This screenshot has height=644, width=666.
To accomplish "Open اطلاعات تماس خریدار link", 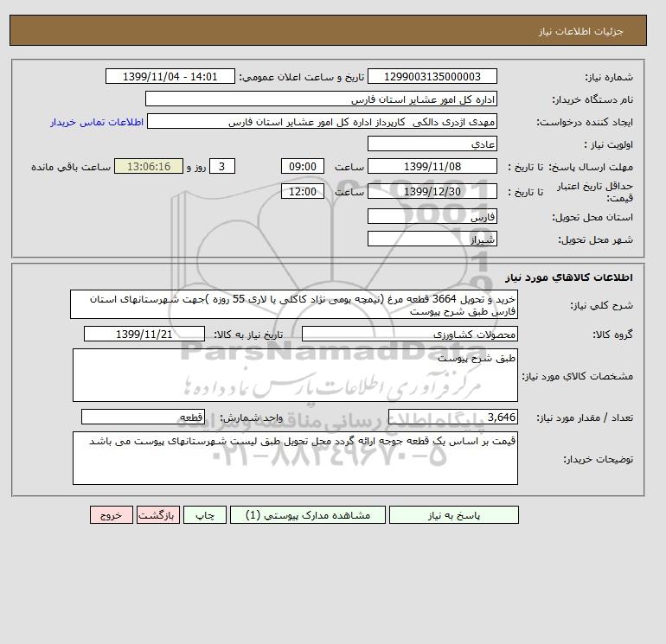I will coord(97,122).
